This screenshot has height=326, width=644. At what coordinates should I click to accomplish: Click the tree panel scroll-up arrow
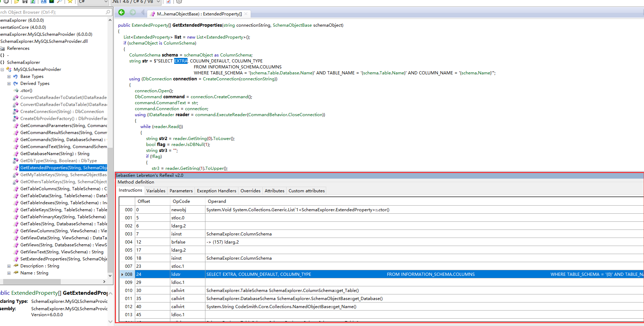(110, 20)
